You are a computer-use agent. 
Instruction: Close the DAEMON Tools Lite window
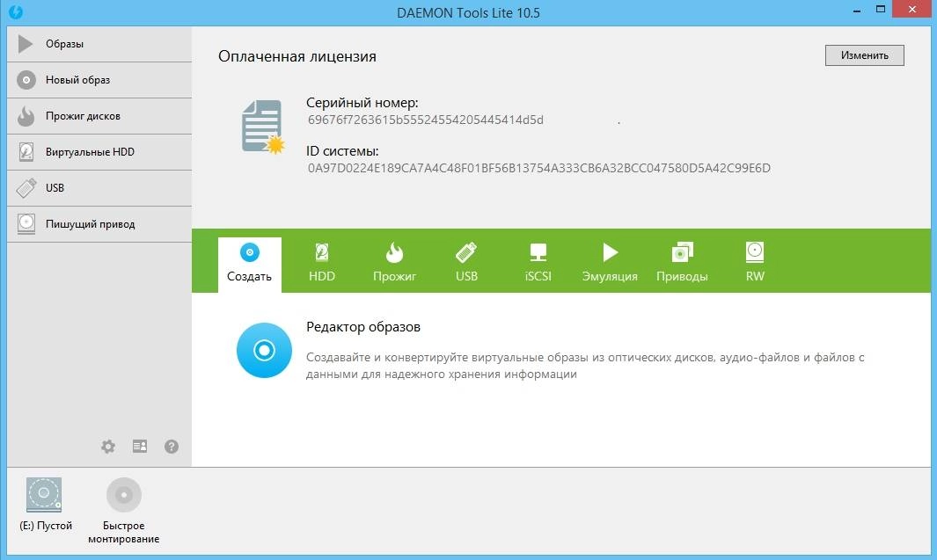coord(911,10)
